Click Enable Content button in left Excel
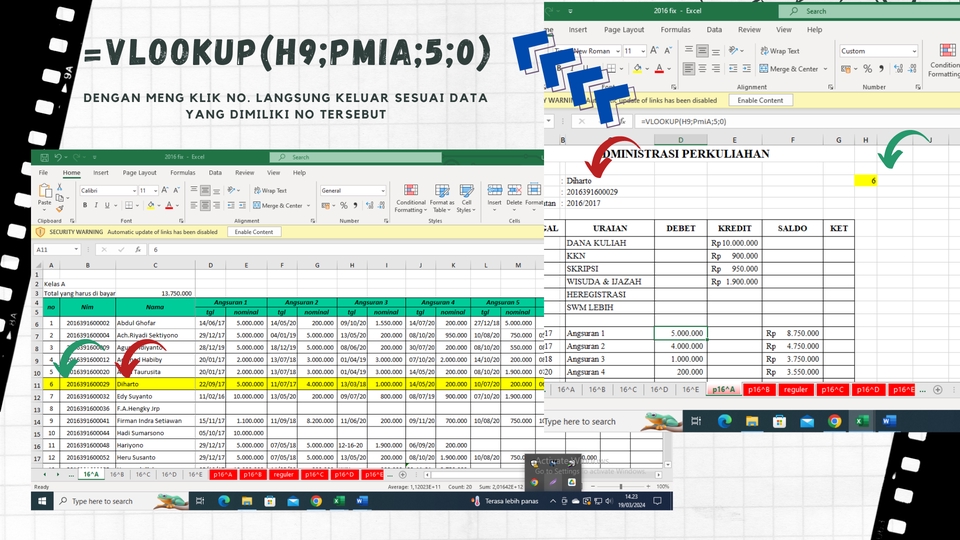 (254, 232)
